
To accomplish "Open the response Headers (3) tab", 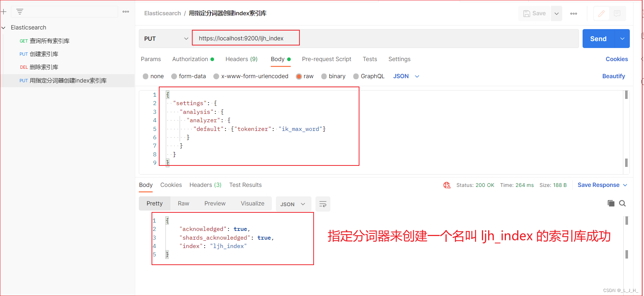I will [205, 185].
